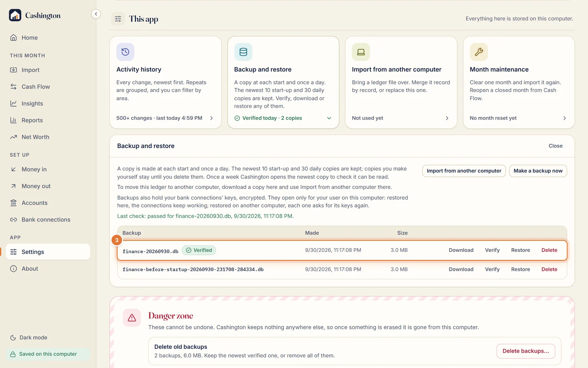The height and width of the screenshot is (368, 588).
Task: Click the Saved on this computer status
Action: pyautogui.click(x=48, y=354)
